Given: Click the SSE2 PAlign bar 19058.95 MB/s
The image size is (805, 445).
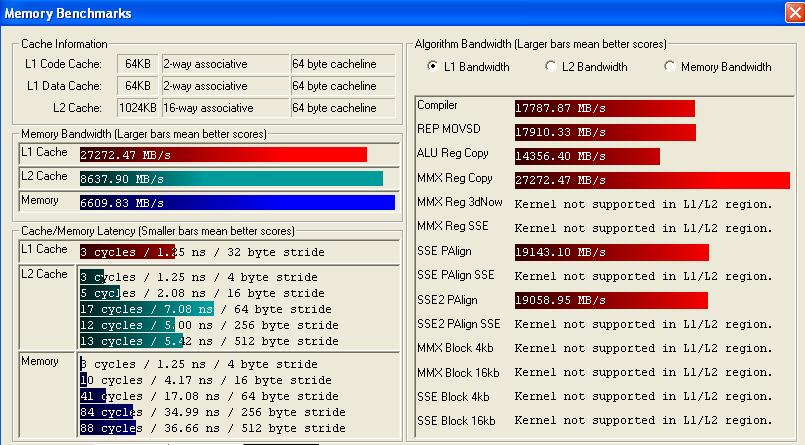Looking at the screenshot, I should [x=611, y=300].
